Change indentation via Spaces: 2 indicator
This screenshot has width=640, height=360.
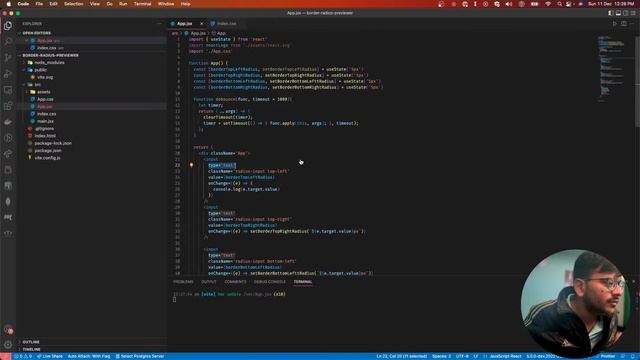[x=441, y=356]
